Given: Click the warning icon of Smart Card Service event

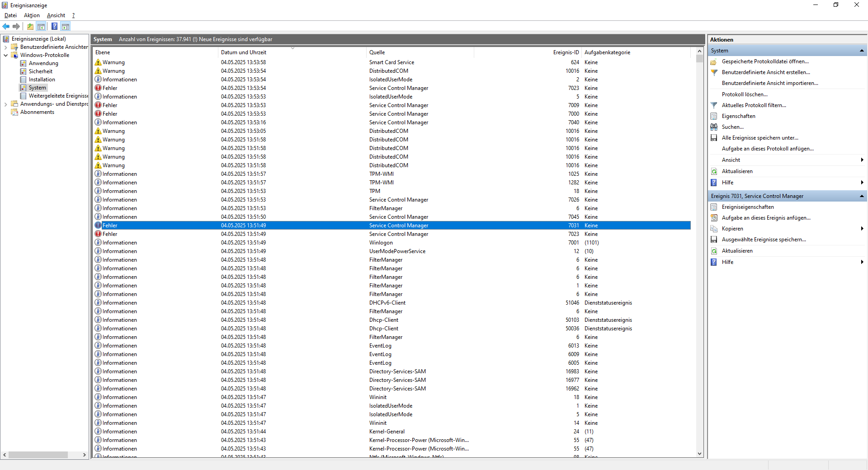Looking at the screenshot, I should (98, 62).
